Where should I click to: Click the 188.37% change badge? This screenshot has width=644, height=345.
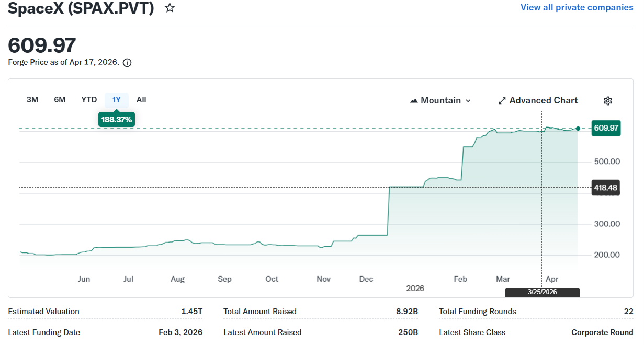pyautogui.click(x=117, y=120)
